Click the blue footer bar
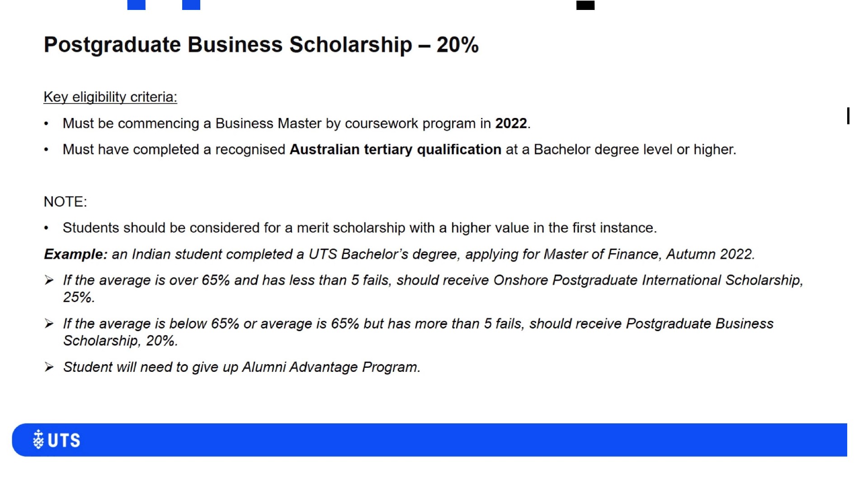 point(429,440)
